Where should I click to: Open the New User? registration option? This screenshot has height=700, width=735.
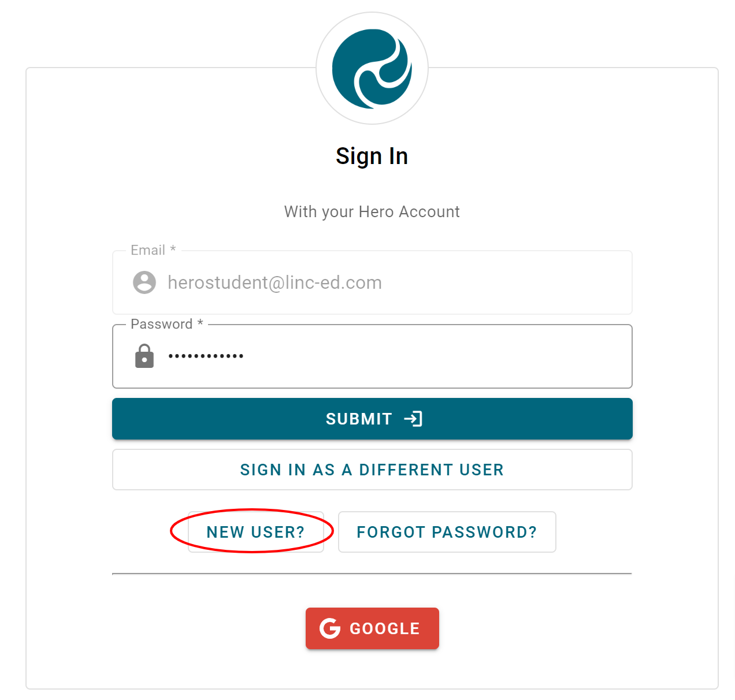coord(255,532)
